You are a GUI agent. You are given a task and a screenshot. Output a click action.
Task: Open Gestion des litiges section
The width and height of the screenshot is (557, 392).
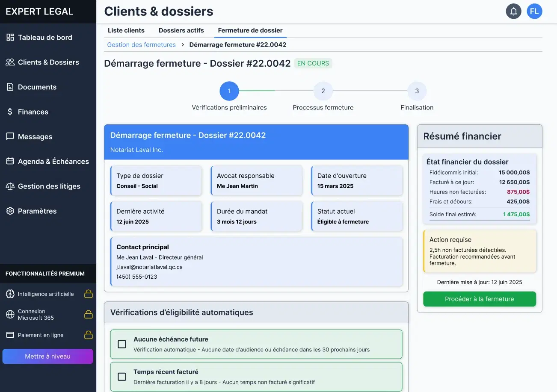[x=49, y=186]
